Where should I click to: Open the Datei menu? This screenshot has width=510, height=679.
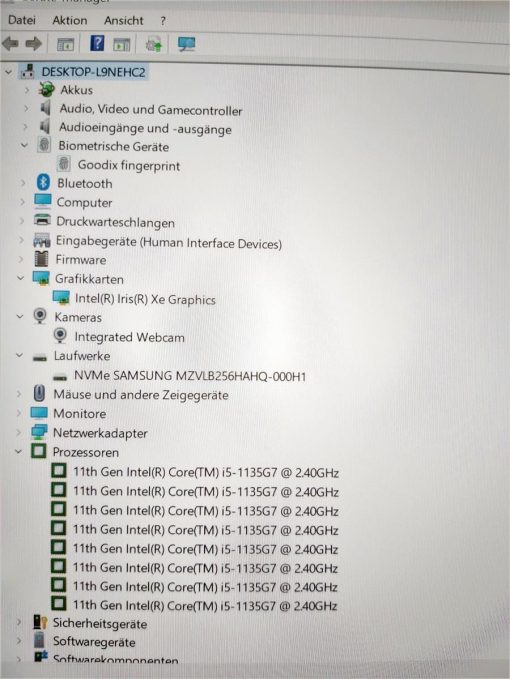(22, 20)
